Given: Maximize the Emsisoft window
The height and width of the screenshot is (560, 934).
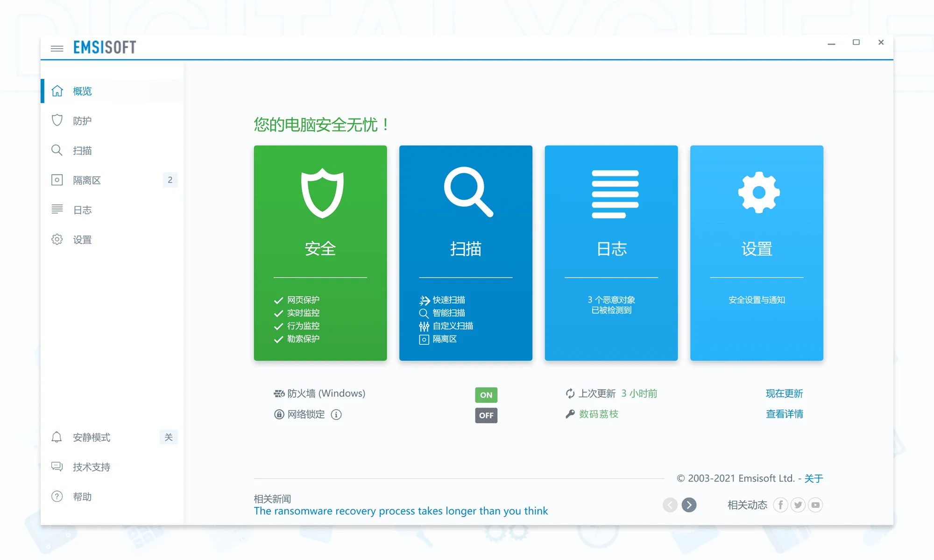Looking at the screenshot, I should click(x=856, y=42).
